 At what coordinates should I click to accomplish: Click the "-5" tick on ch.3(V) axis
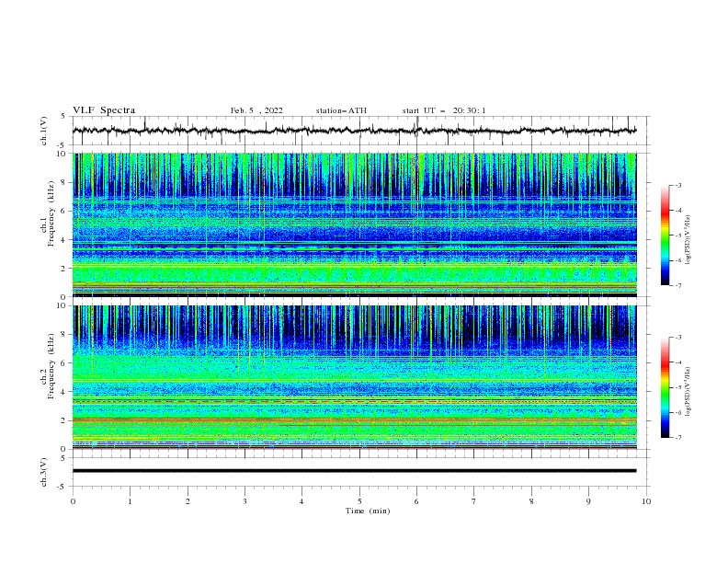coord(62,487)
